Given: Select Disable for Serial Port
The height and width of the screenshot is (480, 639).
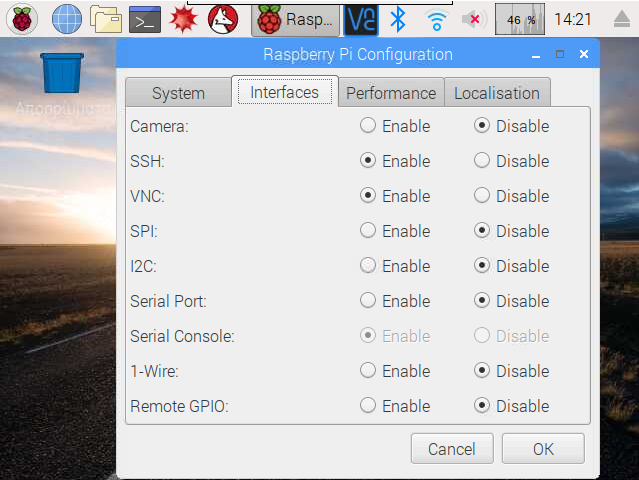Looking at the screenshot, I should point(511,301).
